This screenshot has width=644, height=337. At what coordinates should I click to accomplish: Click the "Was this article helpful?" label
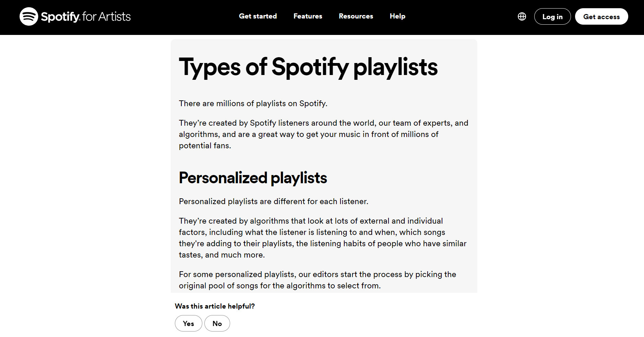[x=215, y=306]
